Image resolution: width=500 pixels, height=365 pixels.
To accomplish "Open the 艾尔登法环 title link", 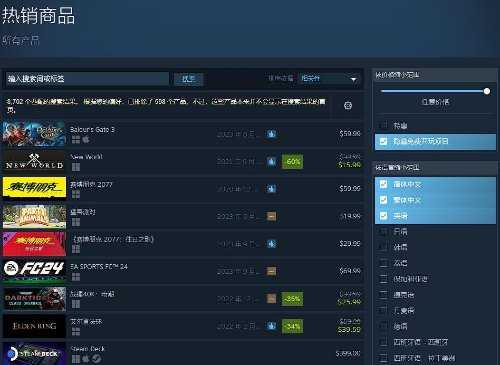I will pos(86,321).
